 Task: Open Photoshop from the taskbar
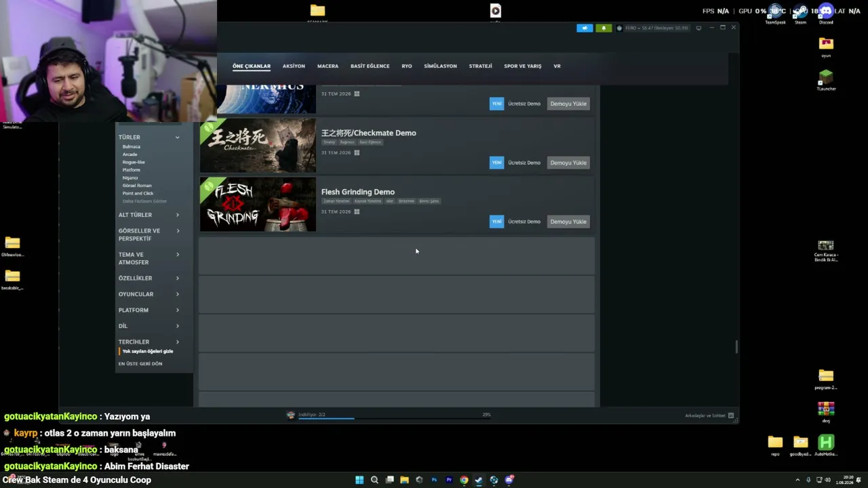[434, 480]
